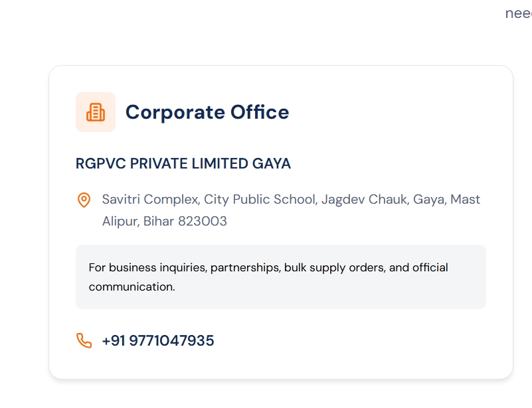Click the word official in the grey note
The width and height of the screenshot is (532, 408).
pos(430,268)
